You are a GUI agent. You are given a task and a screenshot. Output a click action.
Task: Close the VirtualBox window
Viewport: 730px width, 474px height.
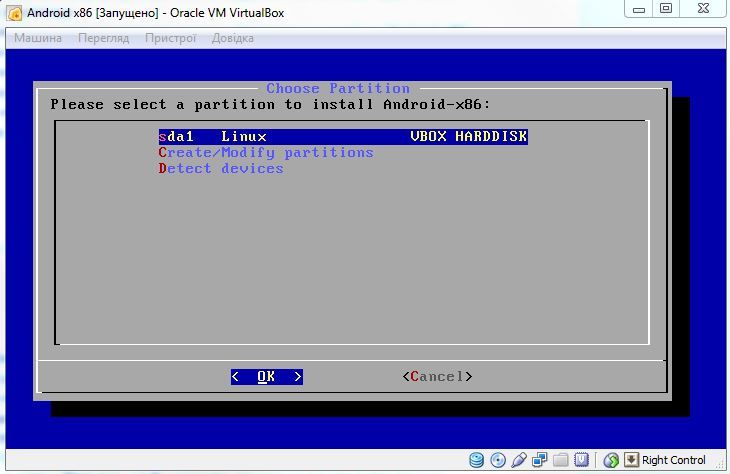click(x=703, y=8)
